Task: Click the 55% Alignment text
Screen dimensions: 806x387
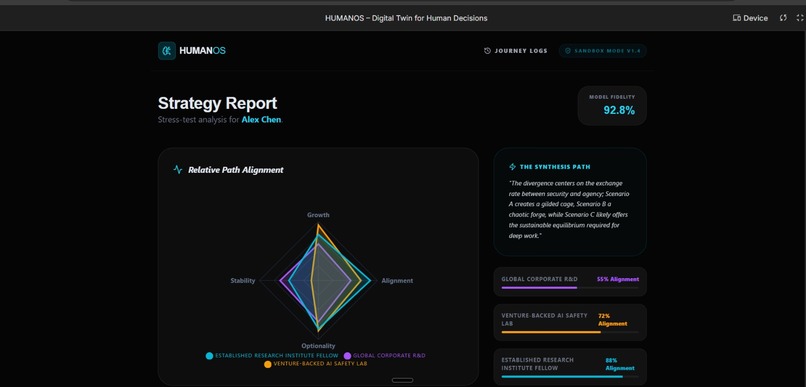Action: point(618,279)
